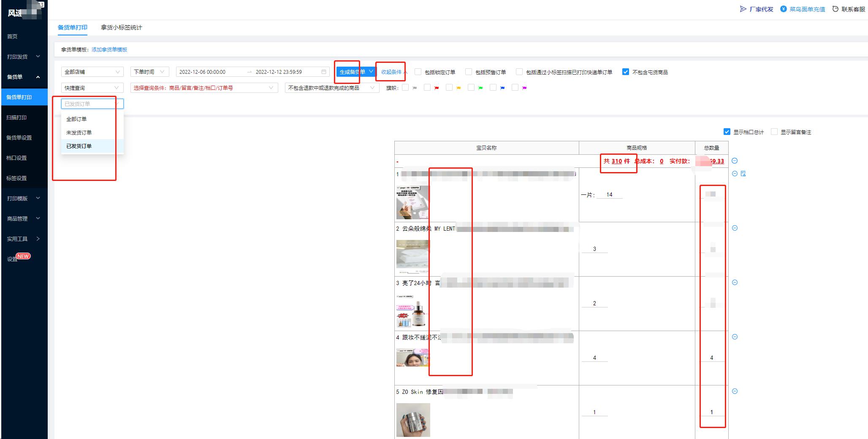Open the 全部店铺 shop dropdown

pyautogui.click(x=92, y=72)
